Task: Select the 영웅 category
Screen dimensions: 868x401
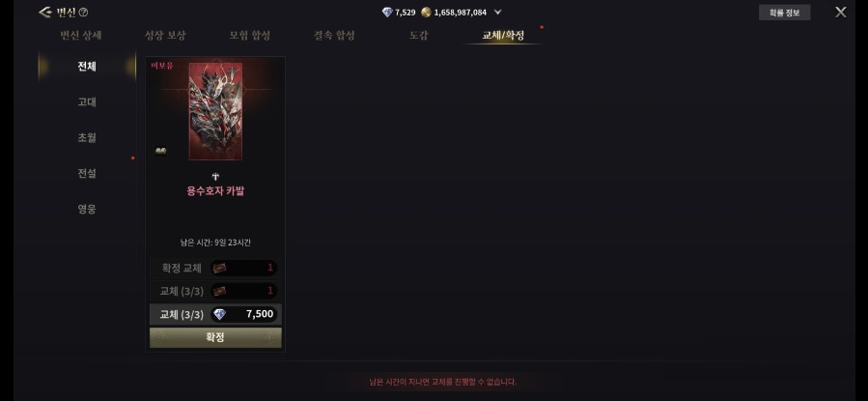Action: [x=87, y=210]
